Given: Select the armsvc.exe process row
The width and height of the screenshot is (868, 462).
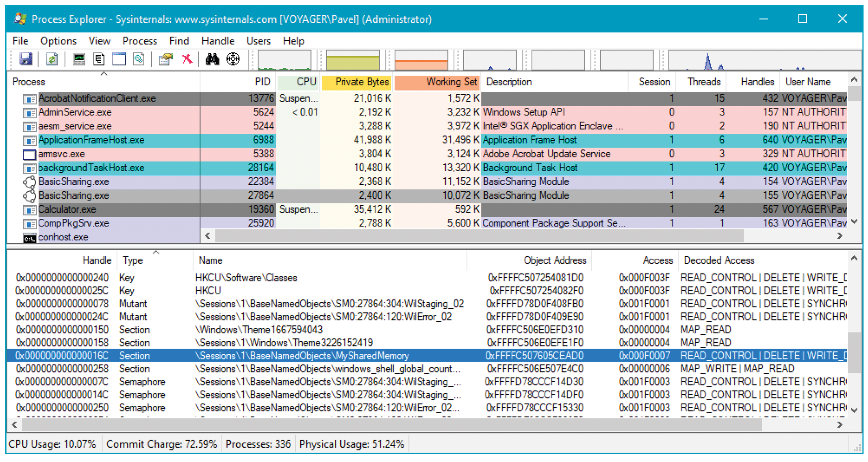Looking at the screenshot, I should coord(427,155).
